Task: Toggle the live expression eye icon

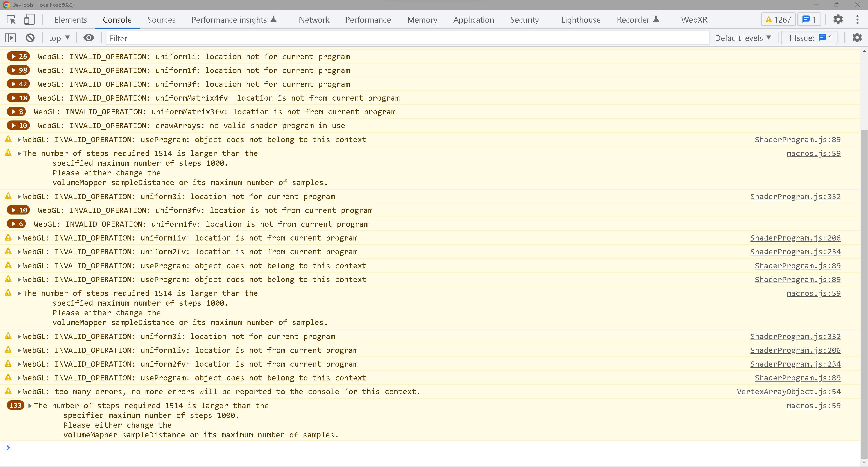Action: coord(89,38)
